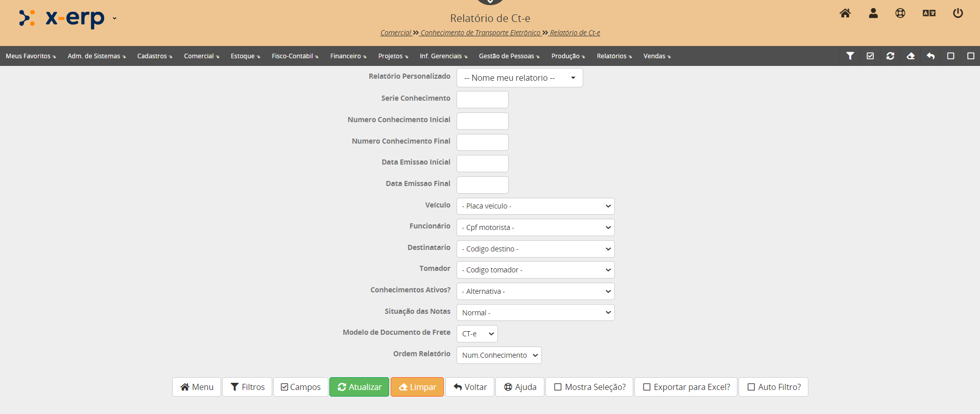Click the power logout icon
This screenshot has height=414, width=980.
[x=958, y=13]
